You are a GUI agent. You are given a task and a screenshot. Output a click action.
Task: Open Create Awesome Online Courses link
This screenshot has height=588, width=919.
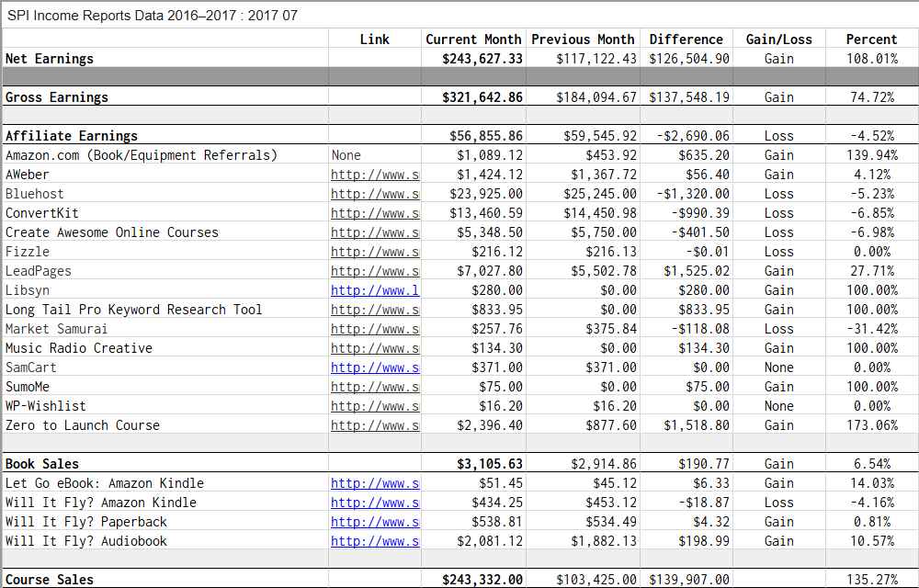[375, 232]
